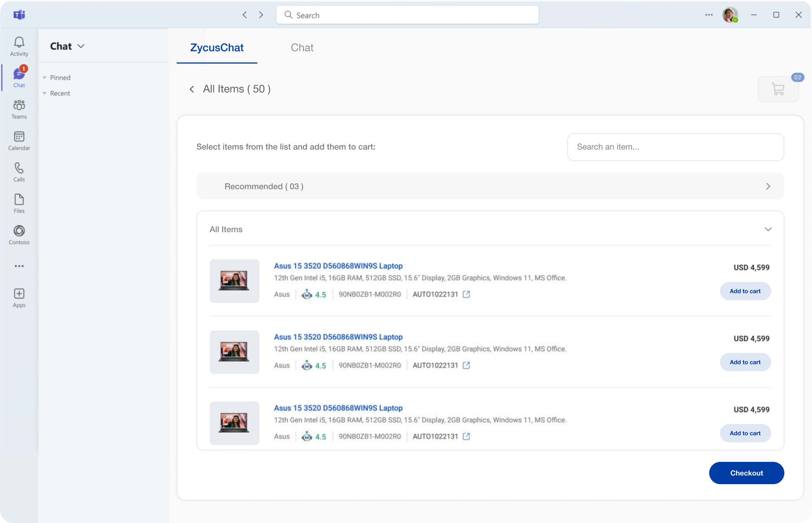Screen dimensions: 812x523
Task: Open the Apps store
Action: tap(19, 298)
